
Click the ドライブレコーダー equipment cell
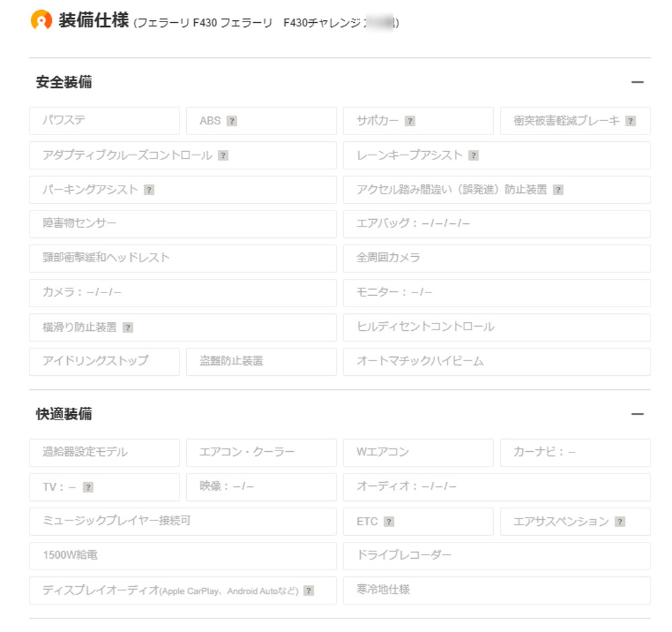[x=496, y=556]
